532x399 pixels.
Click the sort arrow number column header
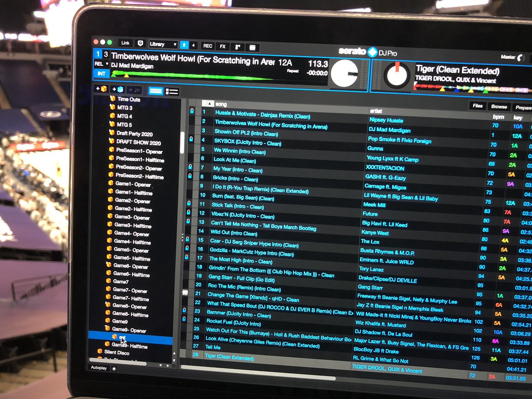click(x=207, y=104)
